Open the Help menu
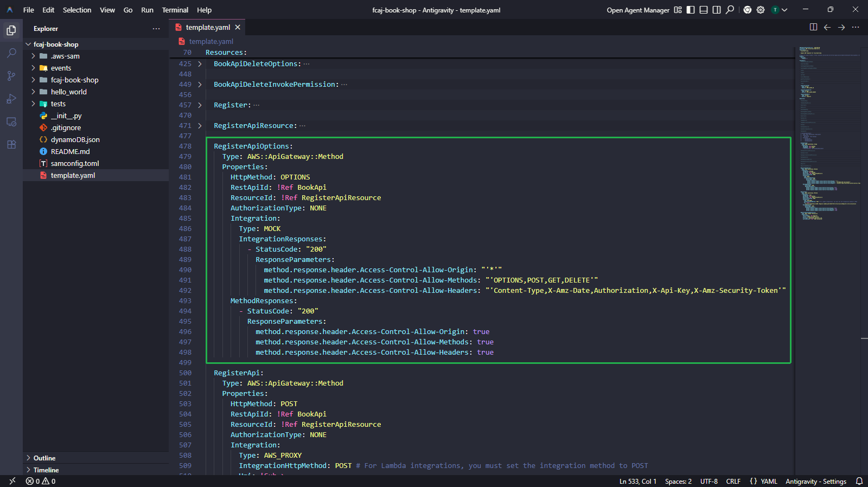The height and width of the screenshot is (487, 868). coord(204,10)
